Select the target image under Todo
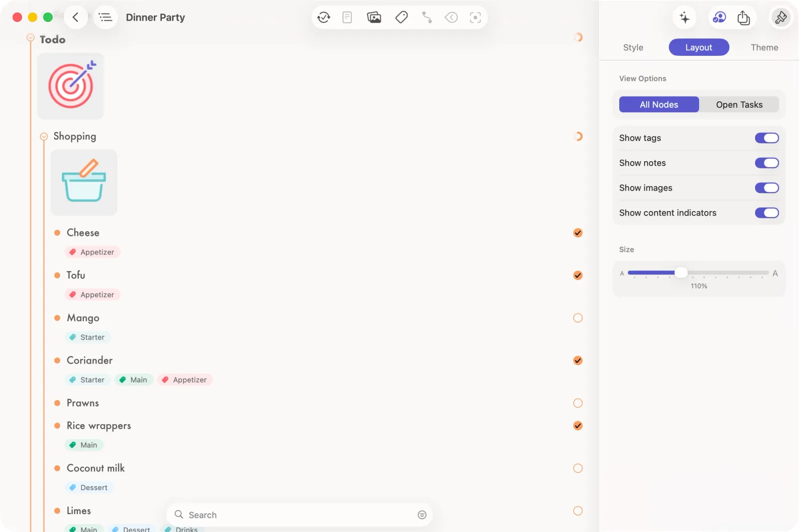Viewport: 799px width, 532px height. coord(71,86)
